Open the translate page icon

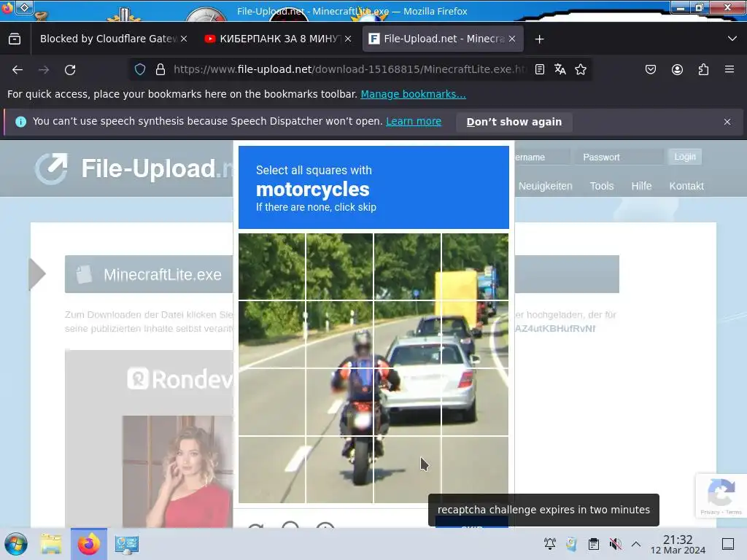(x=560, y=69)
